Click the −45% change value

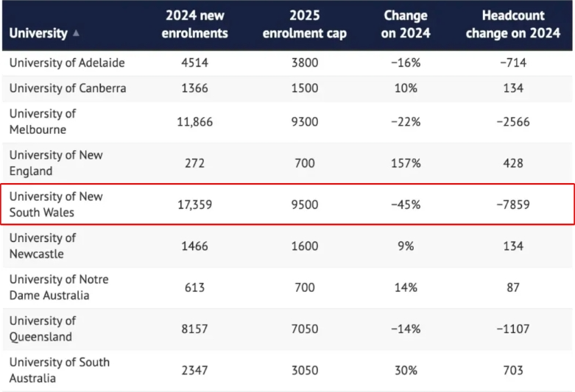coord(406,204)
